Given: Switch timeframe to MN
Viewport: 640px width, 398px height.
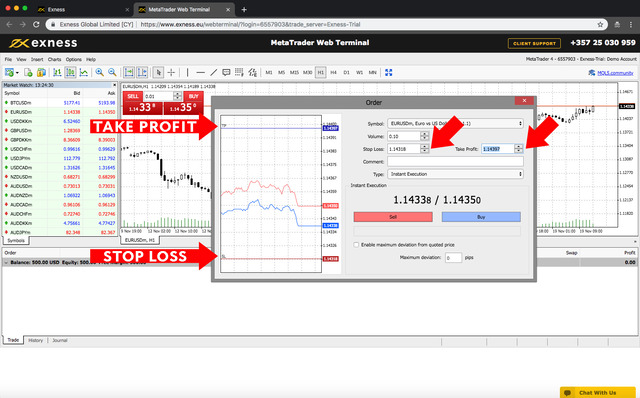Looking at the screenshot, I should 373,72.
